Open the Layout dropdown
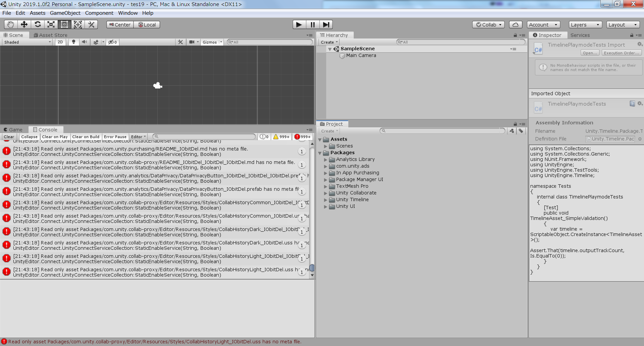This screenshot has height=346, width=644. point(623,24)
